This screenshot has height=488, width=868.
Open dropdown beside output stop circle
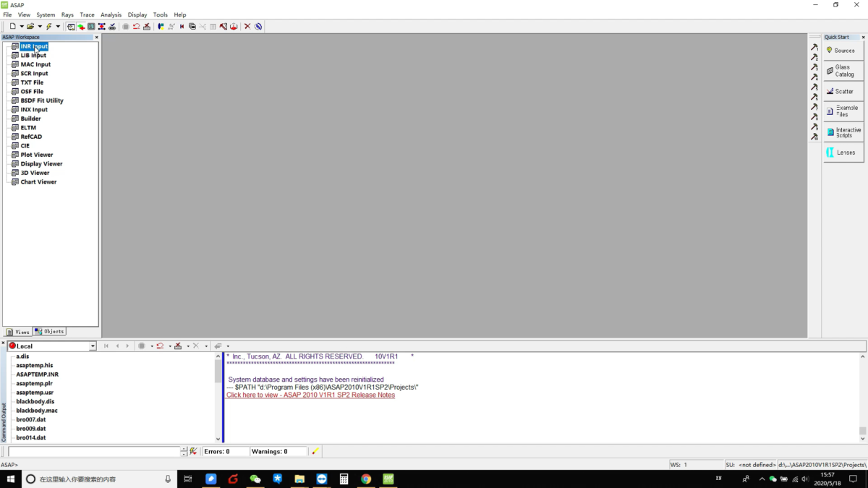coord(152,346)
